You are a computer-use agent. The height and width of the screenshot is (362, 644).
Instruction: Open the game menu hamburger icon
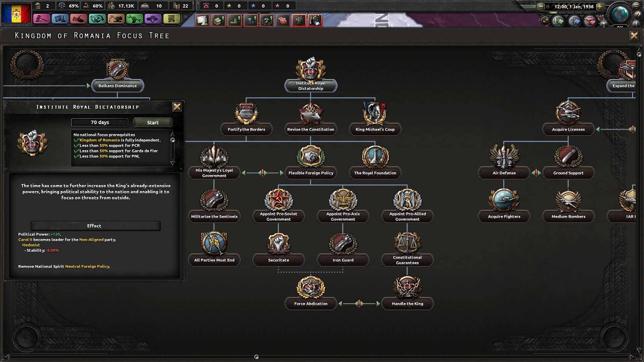(x=636, y=6)
